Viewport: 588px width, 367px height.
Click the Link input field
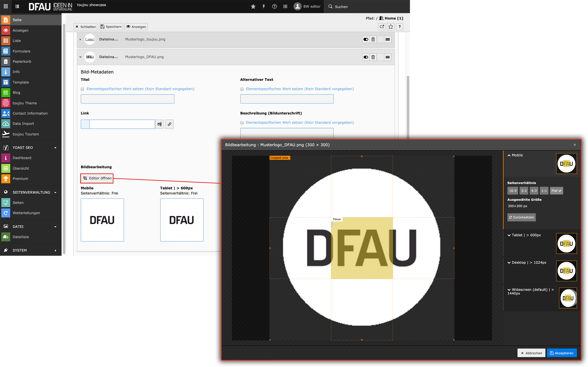click(x=122, y=124)
